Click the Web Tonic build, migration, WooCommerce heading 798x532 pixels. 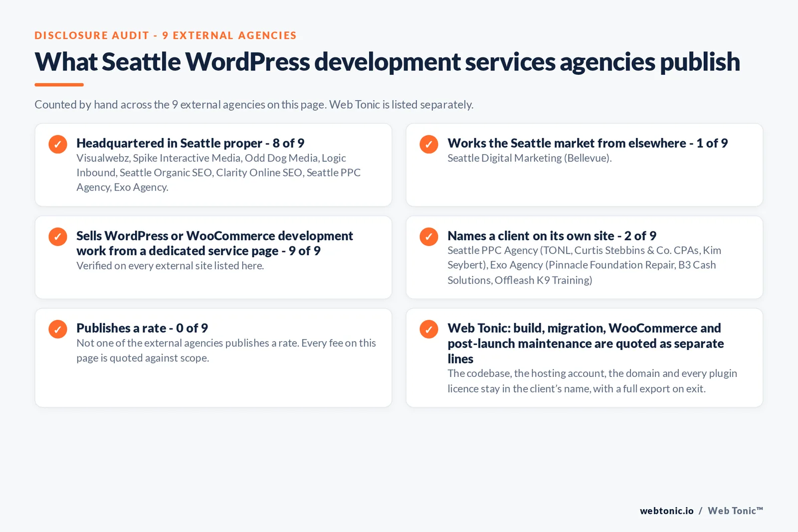[586, 344]
